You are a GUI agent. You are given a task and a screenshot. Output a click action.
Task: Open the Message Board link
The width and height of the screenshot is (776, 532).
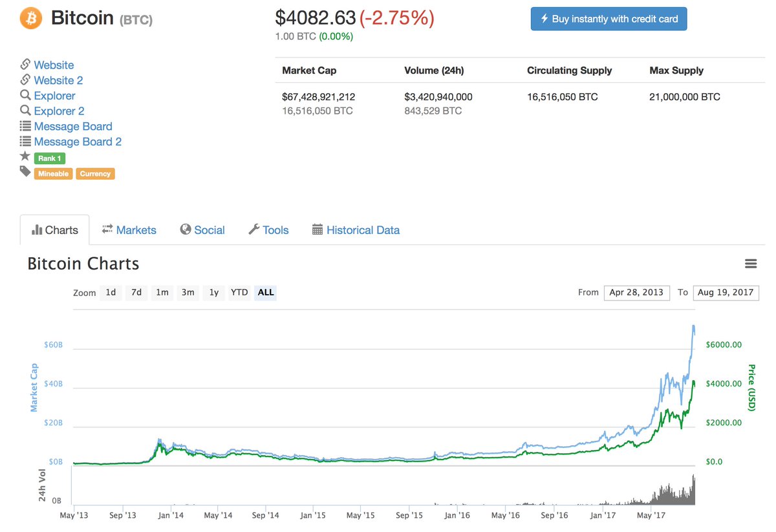click(73, 126)
